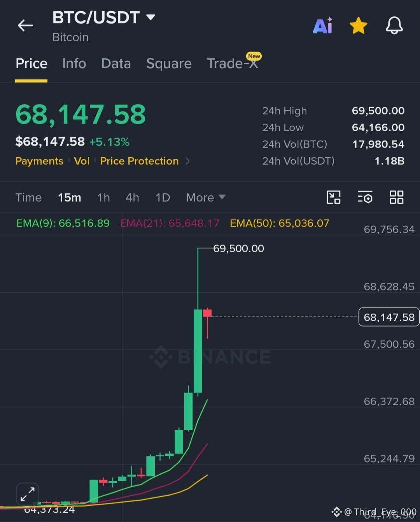420x522 pixels.
Task: Open price alert bell icon
Action: pyautogui.click(x=394, y=26)
